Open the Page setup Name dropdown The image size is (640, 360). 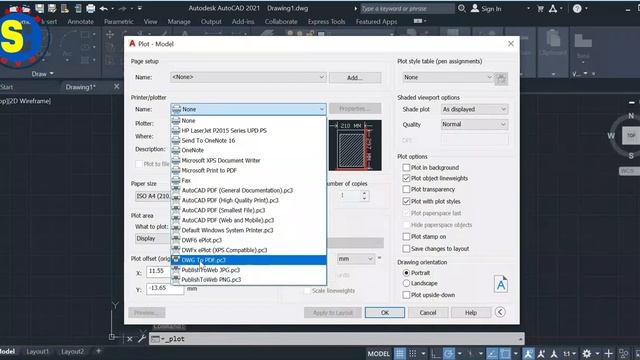point(248,77)
